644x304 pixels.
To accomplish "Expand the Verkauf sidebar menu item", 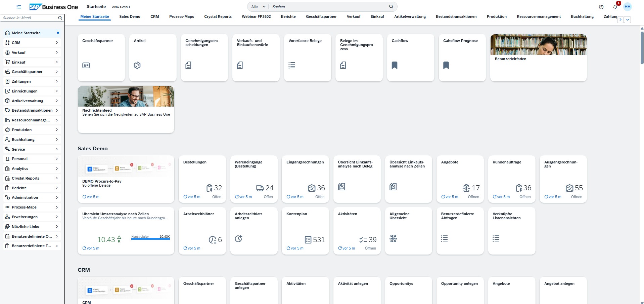I will pos(32,52).
